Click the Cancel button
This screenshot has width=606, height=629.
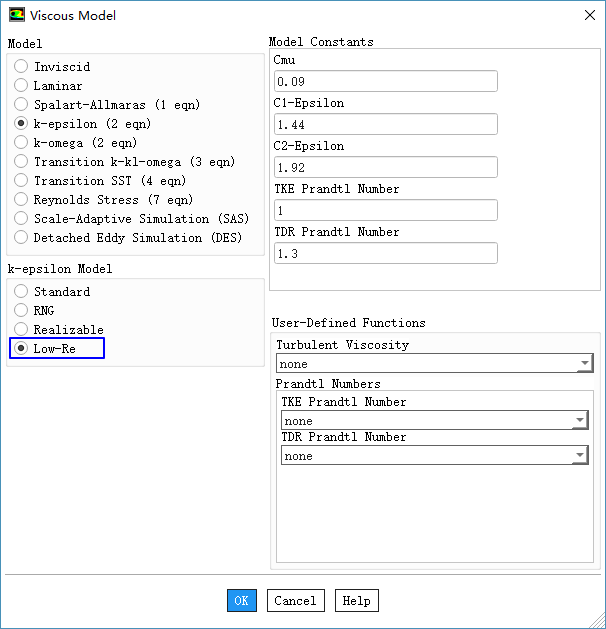(295, 601)
